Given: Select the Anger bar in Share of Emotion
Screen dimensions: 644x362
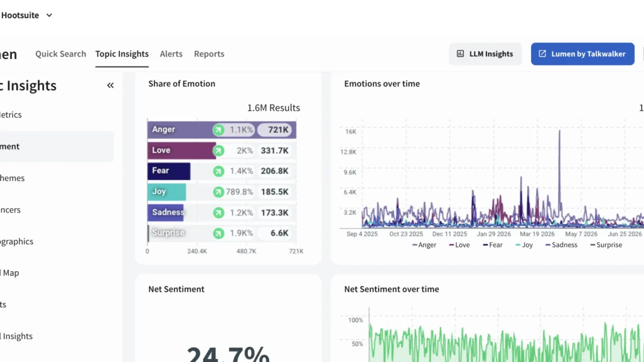Looking at the screenshot, I should tap(221, 130).
